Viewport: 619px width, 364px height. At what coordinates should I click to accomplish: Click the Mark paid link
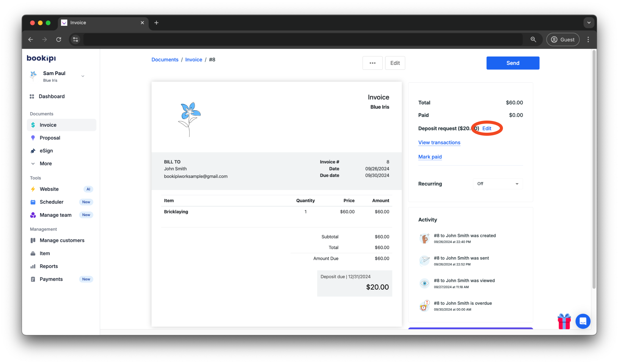coord(430,157)
